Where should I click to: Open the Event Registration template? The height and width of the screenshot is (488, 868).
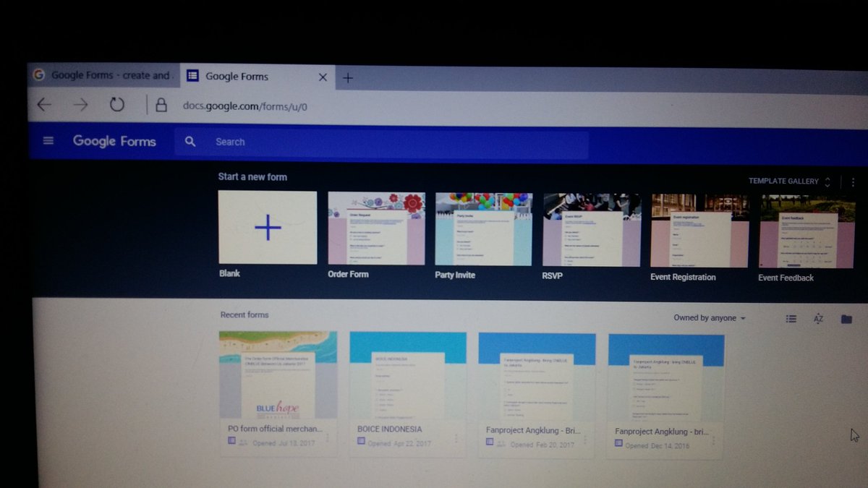(x=699, y=231)
